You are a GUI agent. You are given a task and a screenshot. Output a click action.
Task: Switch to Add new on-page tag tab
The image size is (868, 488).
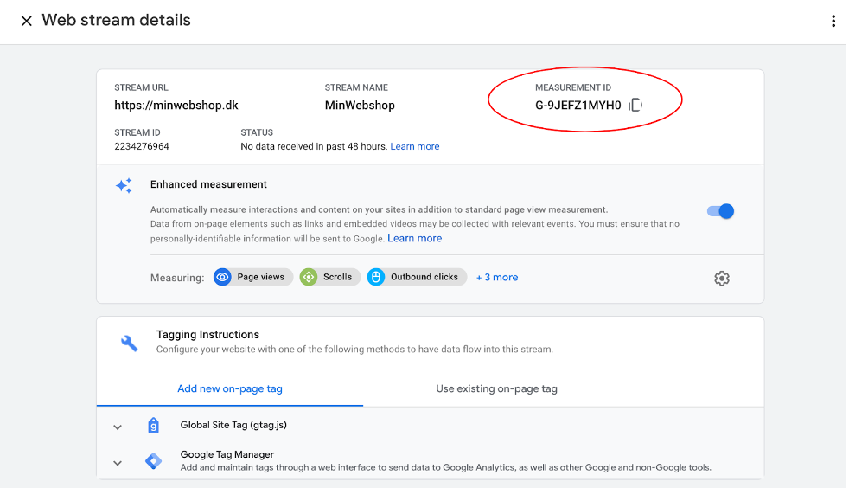(x=230, y=388)
